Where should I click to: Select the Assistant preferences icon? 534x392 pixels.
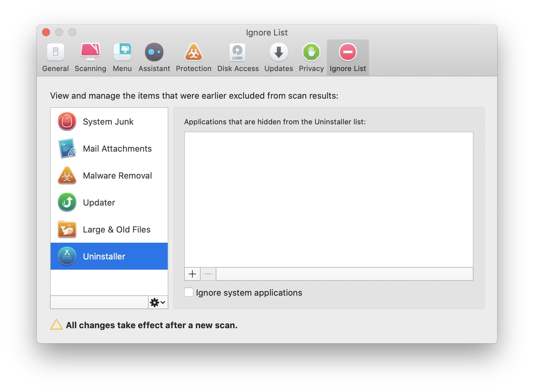click(154, 58)
